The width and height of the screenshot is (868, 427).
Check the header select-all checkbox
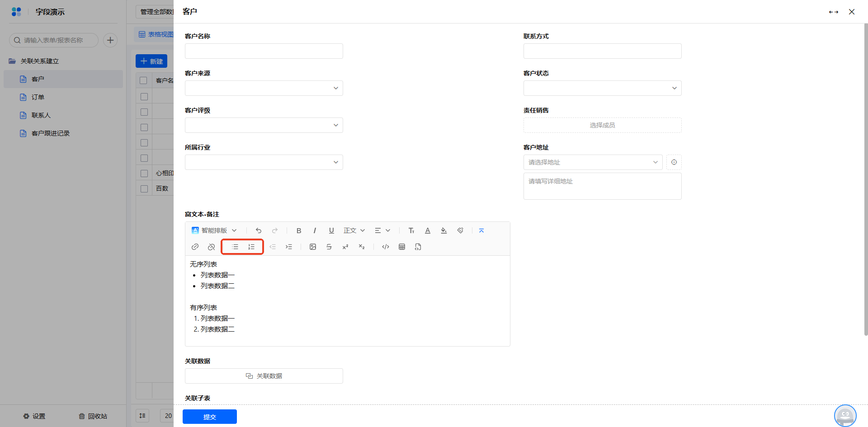coord(143,80)
